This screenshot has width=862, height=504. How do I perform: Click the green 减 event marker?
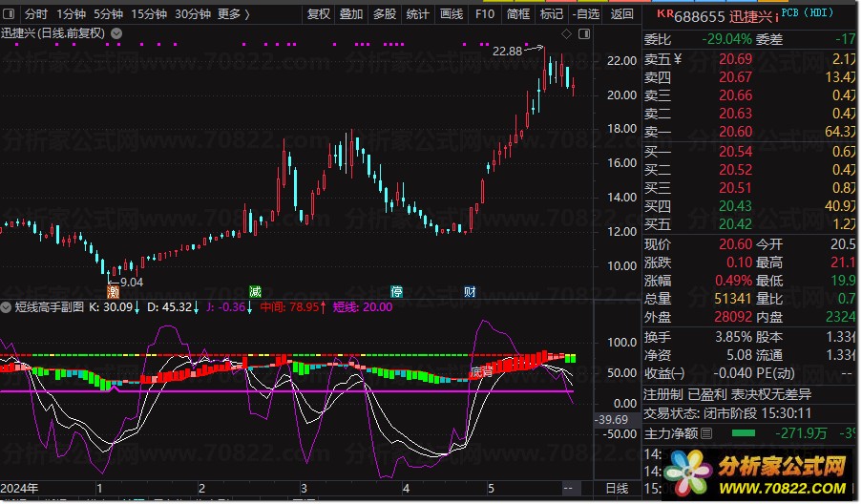click(255, 291)
